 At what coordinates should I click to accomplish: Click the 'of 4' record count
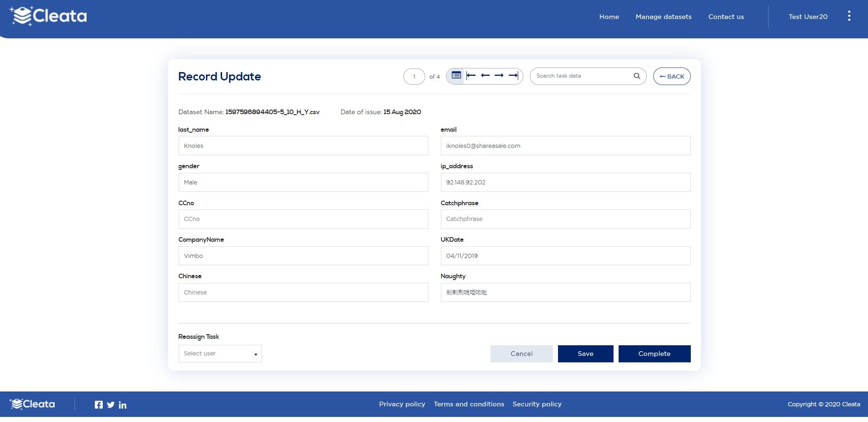(x=434, y=77)
